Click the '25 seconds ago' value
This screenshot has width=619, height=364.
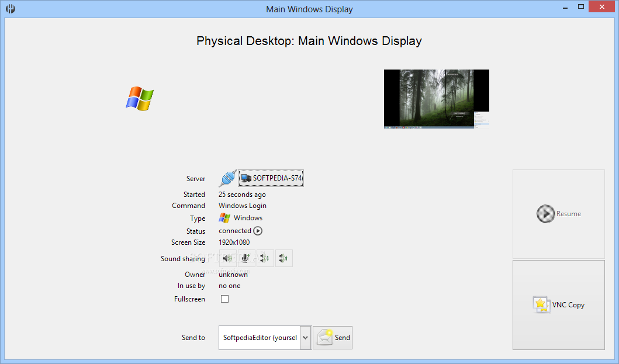point(242,194)
